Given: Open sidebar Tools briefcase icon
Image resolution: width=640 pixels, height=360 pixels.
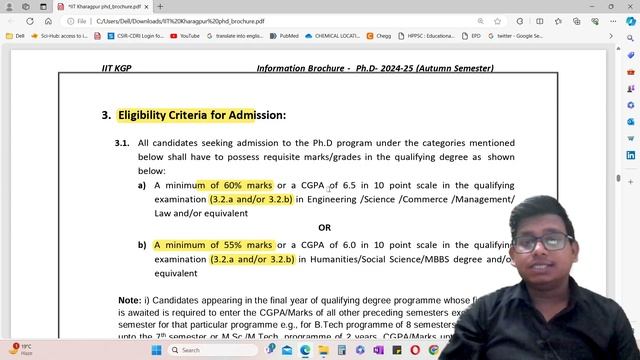Looking at the screenshot, I should (x=631, y=72).
